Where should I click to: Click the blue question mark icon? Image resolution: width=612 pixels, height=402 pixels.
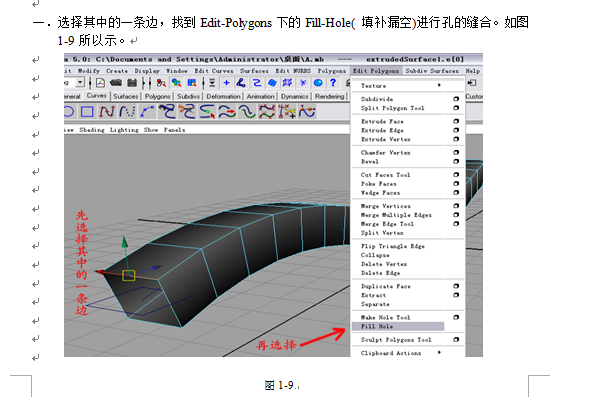pos(333,83)
